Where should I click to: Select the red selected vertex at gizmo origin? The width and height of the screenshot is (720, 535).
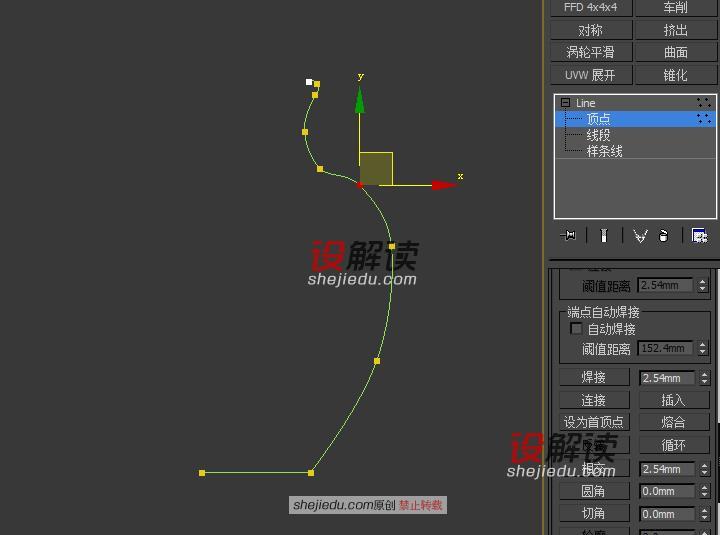coord(360,185)
